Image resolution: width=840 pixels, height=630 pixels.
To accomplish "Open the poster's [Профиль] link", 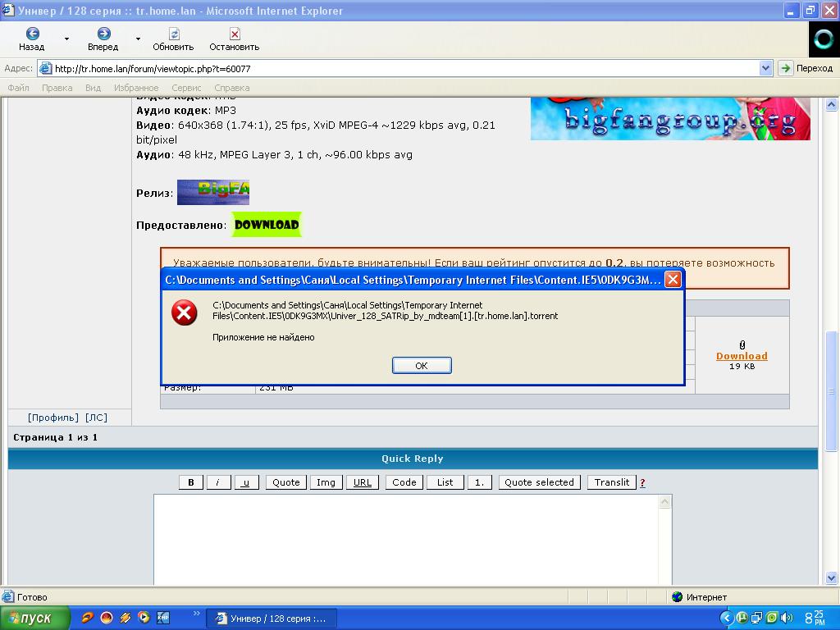I will tap(53, 418).
